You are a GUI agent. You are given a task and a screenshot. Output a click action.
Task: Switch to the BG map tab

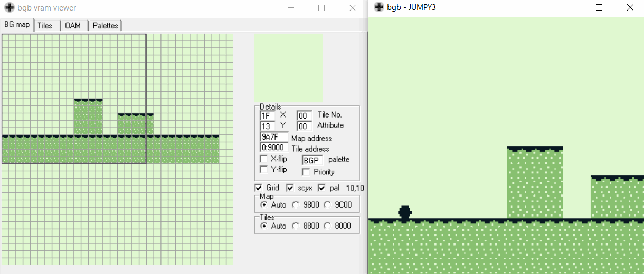[x=17, y=25]
